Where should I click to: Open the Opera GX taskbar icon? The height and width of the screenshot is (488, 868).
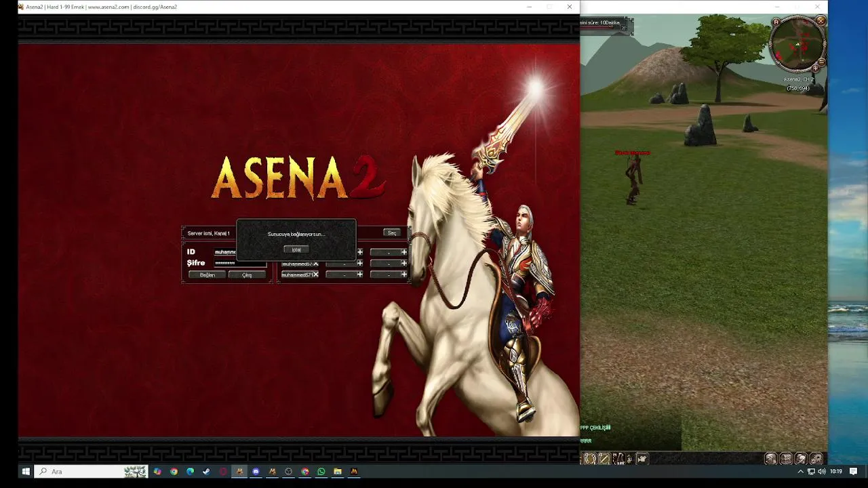click(x=222, y=471)
